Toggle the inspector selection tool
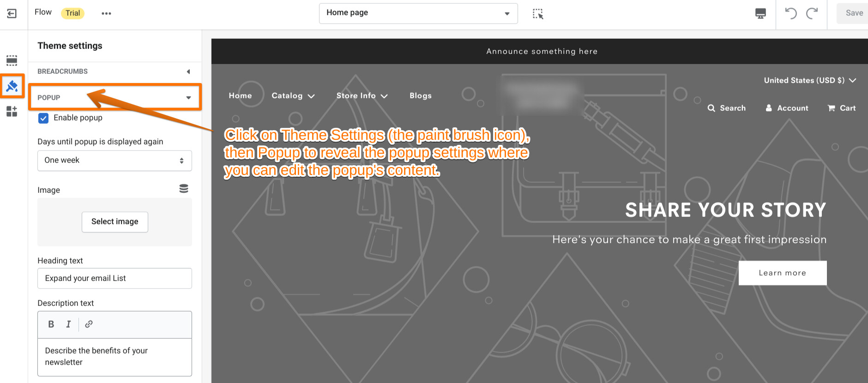Viewport: 868px width, 383px height. coord(538,14)
